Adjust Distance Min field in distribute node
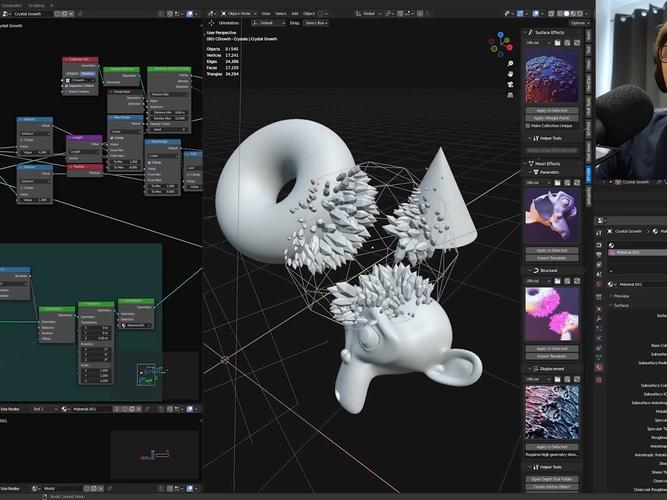667x500 pixels. tap(168, 112)
